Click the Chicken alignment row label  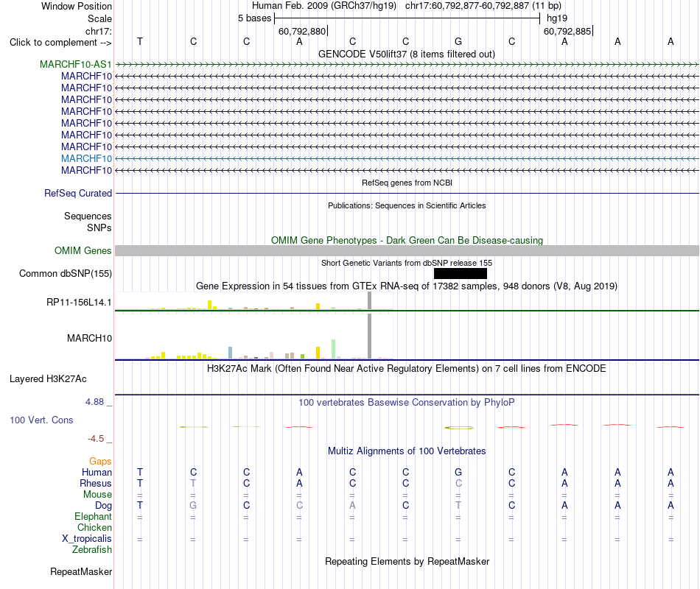click(x=94, y=527)
